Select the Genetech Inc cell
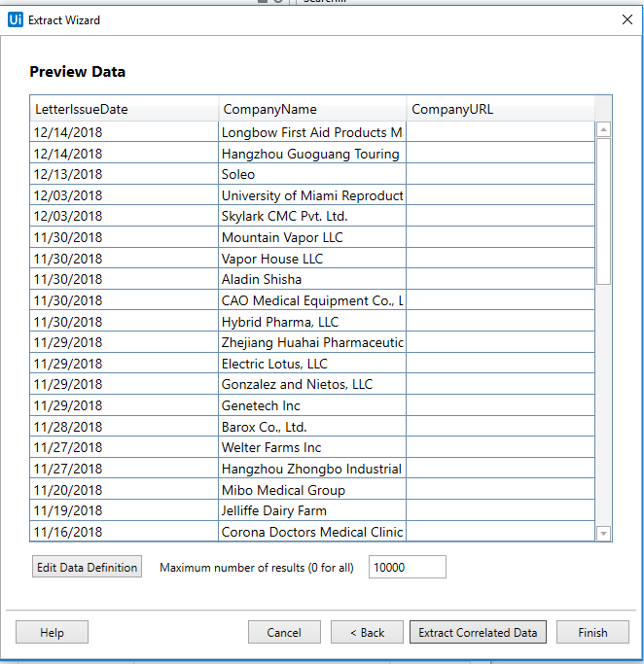644x664 pixels. [312, 405]
